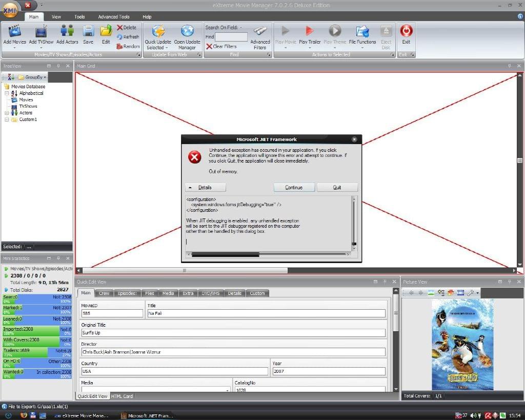Image resolution: width=525 pixels, height=420 pixels.
Task: Click the Main Grid horizontal scrollbar thumb
Action: (x=185, y=270)
